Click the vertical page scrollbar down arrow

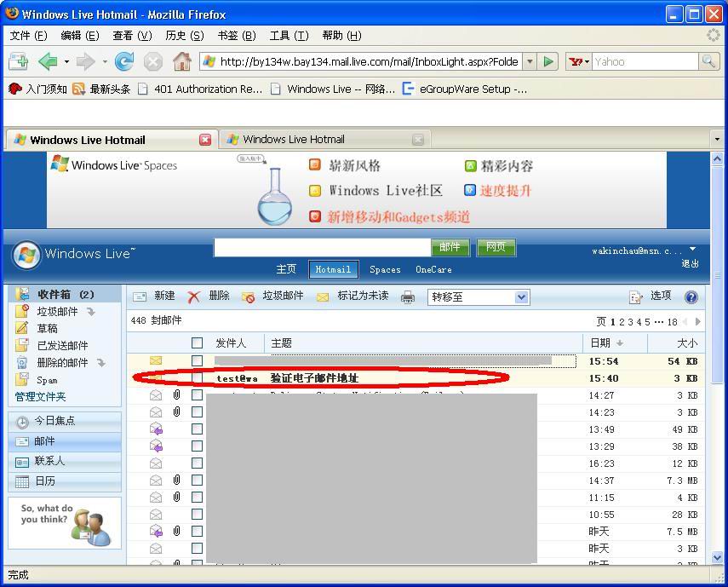tap(717, 557)
